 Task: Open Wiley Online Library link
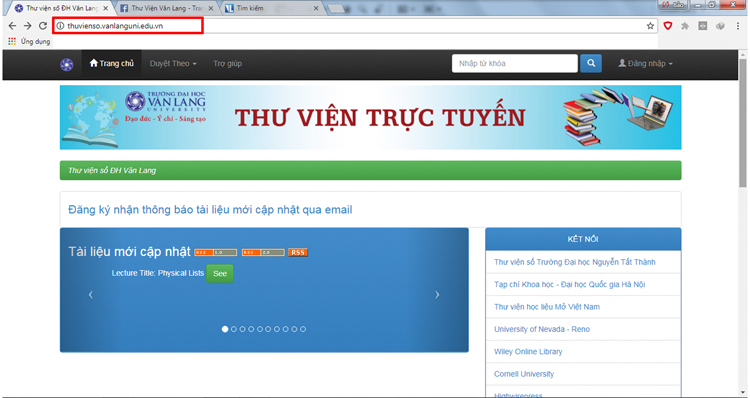click(x=528, y=352)
